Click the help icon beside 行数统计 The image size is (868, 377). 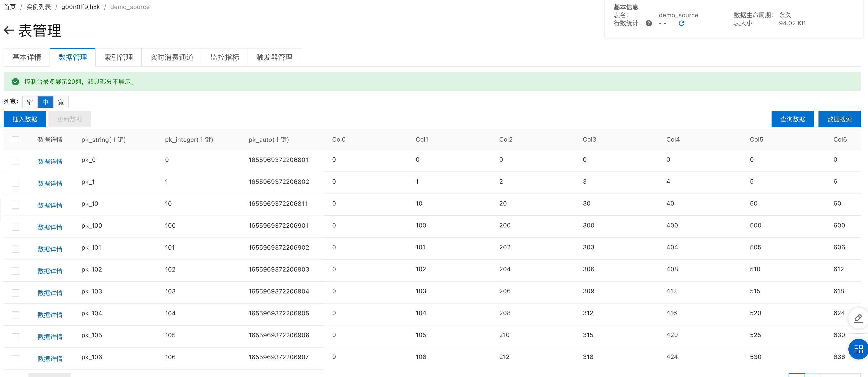tap(648, 23)
